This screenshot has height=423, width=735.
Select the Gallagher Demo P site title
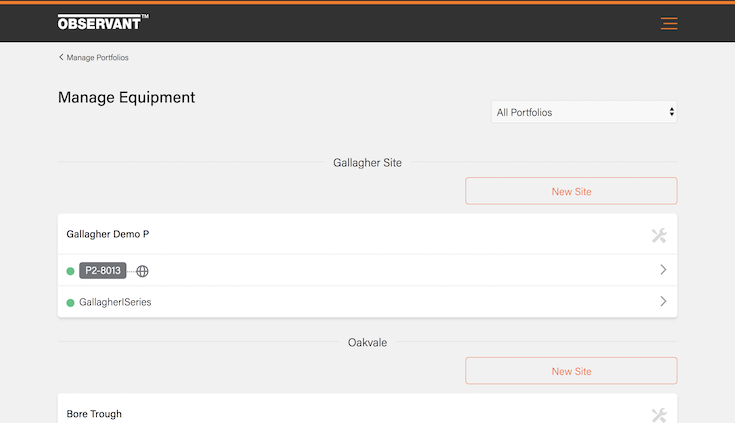pos(108,234)
